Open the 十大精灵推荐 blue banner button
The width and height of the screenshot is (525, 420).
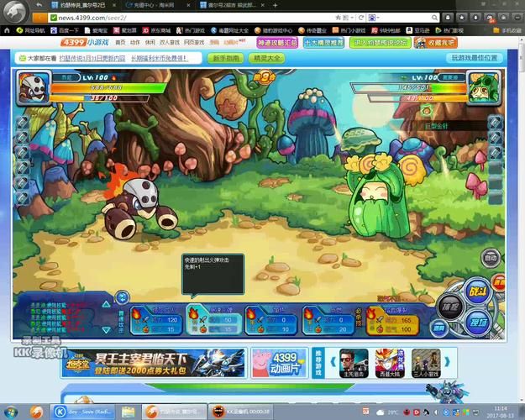pyautogui.click(x=323, y=43)
